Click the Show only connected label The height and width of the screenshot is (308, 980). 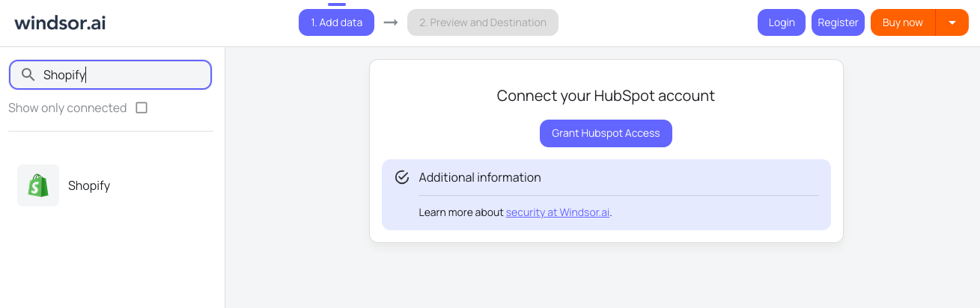pyautogui.click(x=67, y=108)
